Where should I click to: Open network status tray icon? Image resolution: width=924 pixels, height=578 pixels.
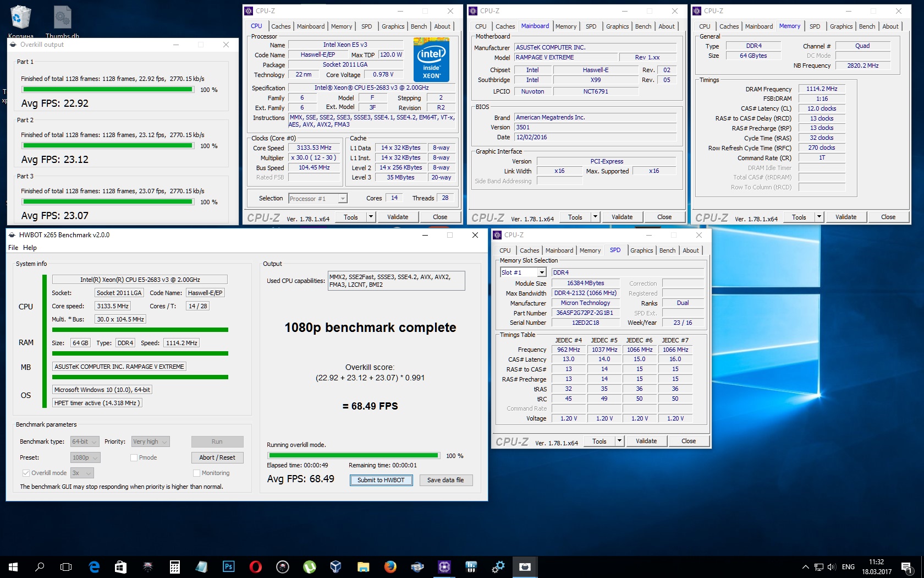tap(818, 567)
